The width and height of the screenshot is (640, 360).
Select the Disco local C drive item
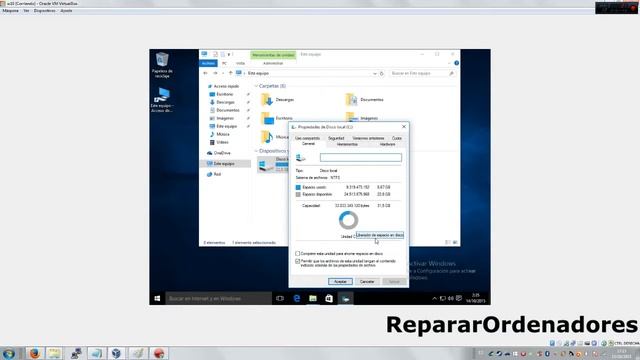pos(273,164)
